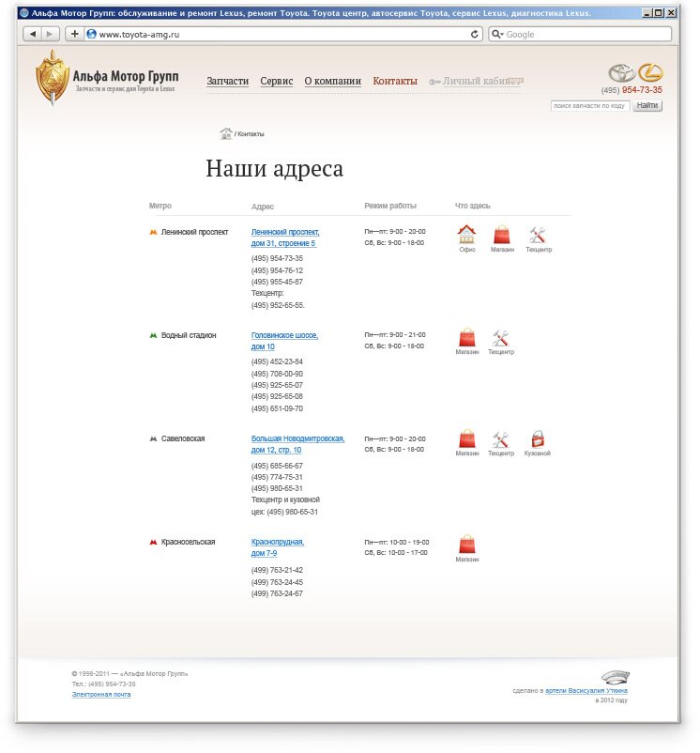Screen dimensions: 700x753
Task: Click the browser forward arrow button
Action: coord(50,34)
